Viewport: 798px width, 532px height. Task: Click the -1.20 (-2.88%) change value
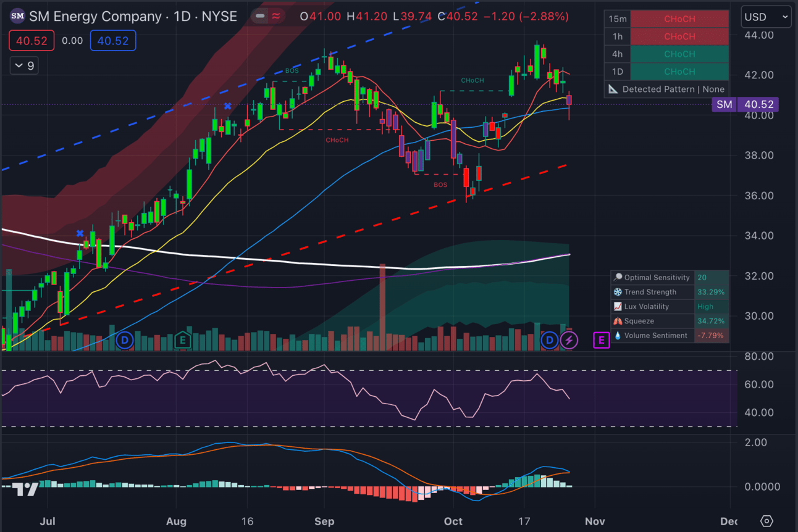(526, 16)
